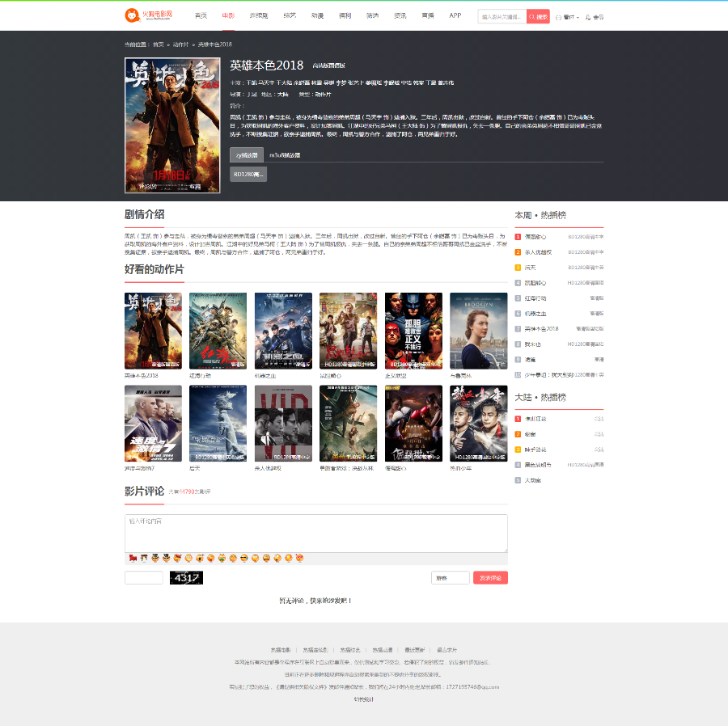Click the nickname field beside submit button
This screenshot has width=728, height=726.
coord(451,577)
